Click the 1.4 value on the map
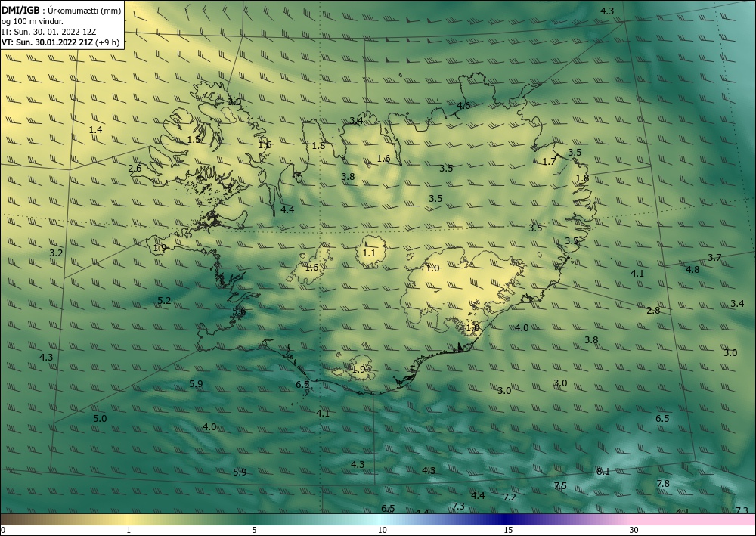The width and height of the screenshot is (756, 536). coord(96,130)
